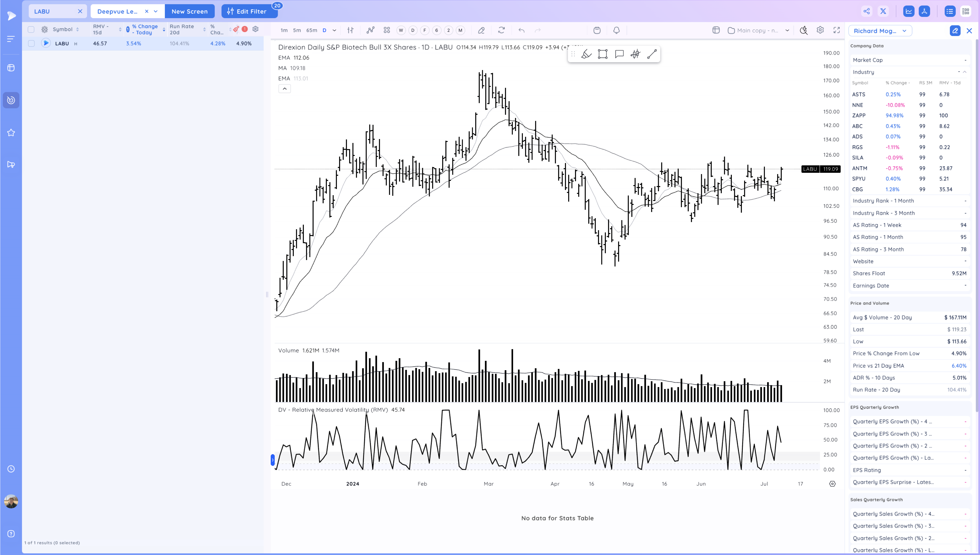Click the eraser icon in chart toolbar

point(481,30)
